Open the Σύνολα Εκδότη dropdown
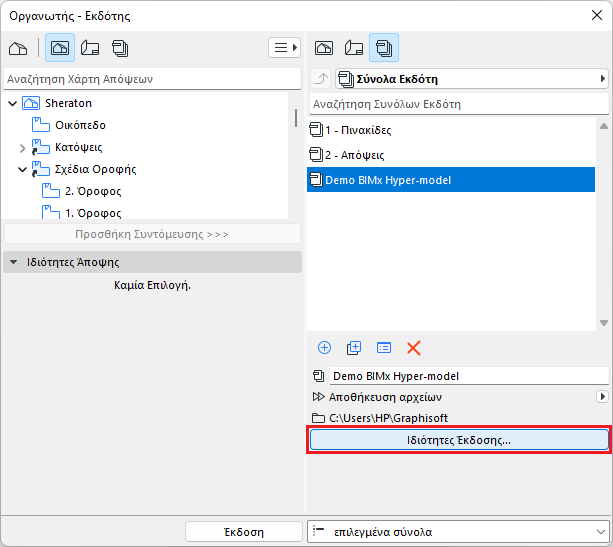 (x=472, y=79)
